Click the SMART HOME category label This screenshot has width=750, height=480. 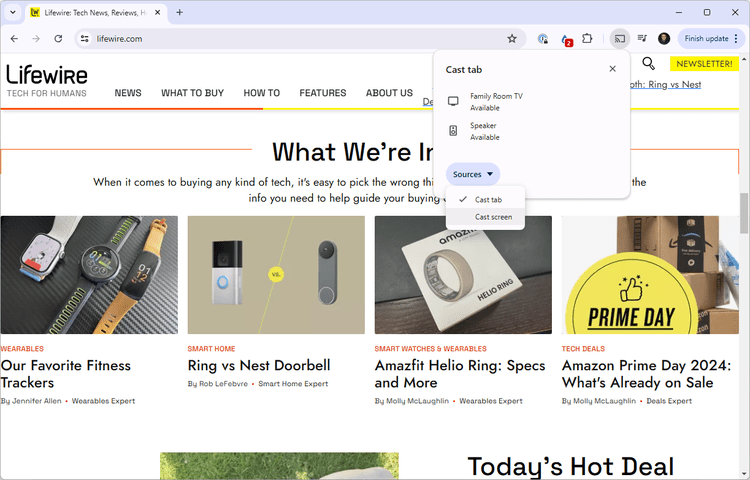(211, 349)
